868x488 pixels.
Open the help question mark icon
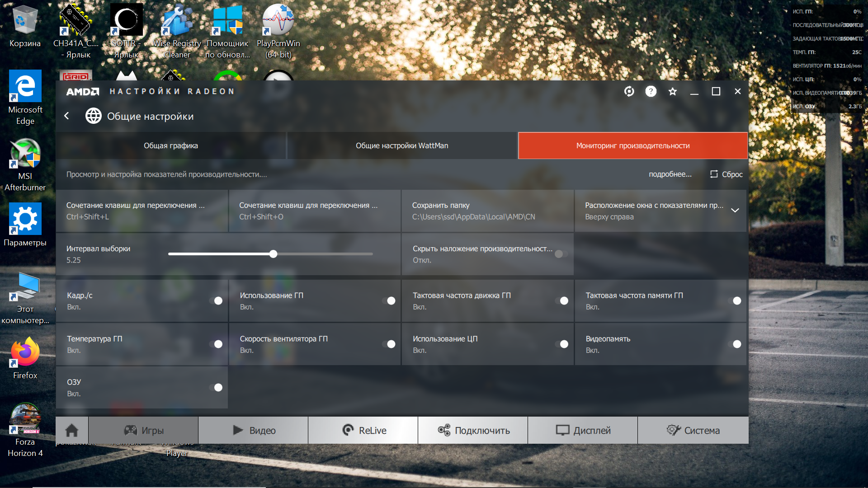click(651, 91)
